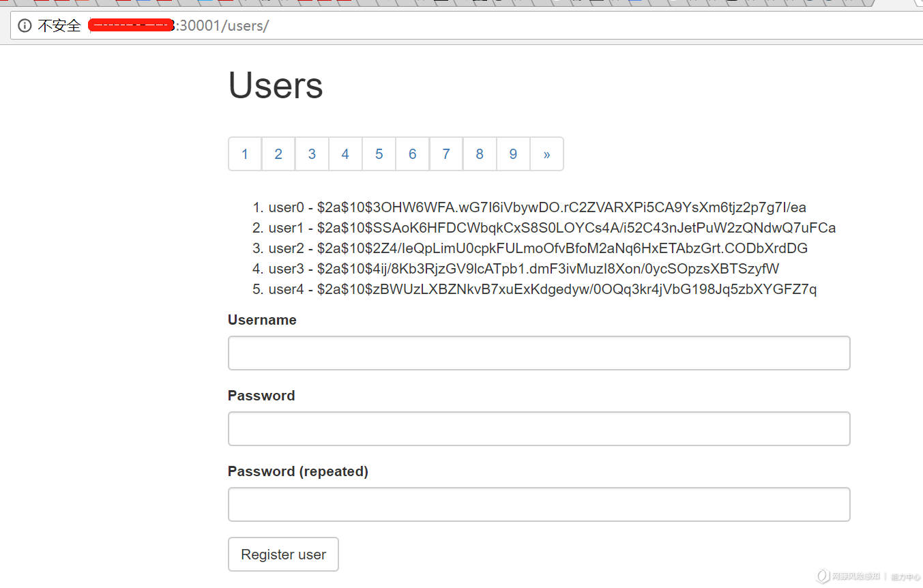The height and width of the screenshot is (588, 923).
Task: Focus the Password (repeated) input field
Action: (539, 504)
